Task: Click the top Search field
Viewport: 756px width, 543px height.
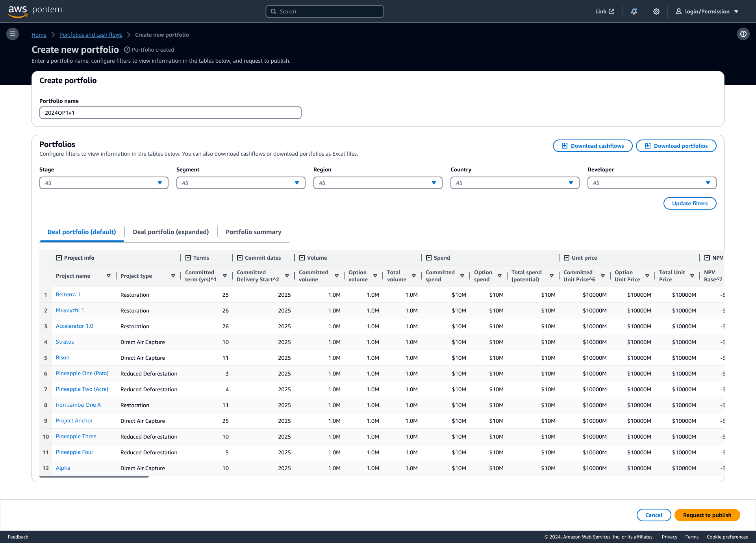Action: tap(325, 11)
